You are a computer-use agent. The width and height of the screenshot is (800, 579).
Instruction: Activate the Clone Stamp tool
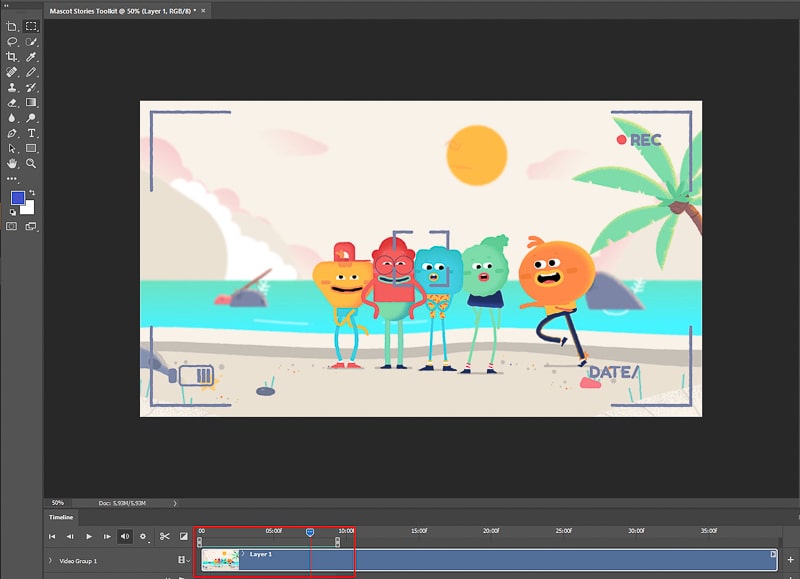point(13,88)
